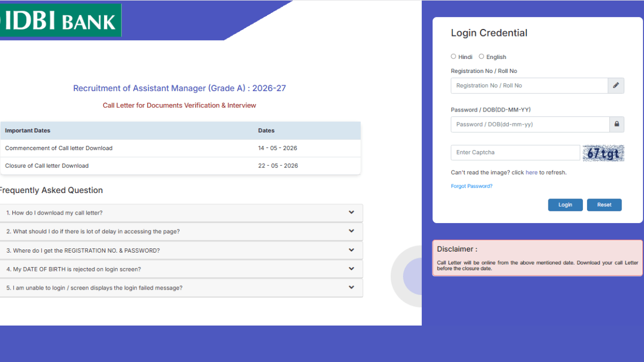Expand chevron for Registration No & Password question
The image size is (644, 362).
(352, 250)
